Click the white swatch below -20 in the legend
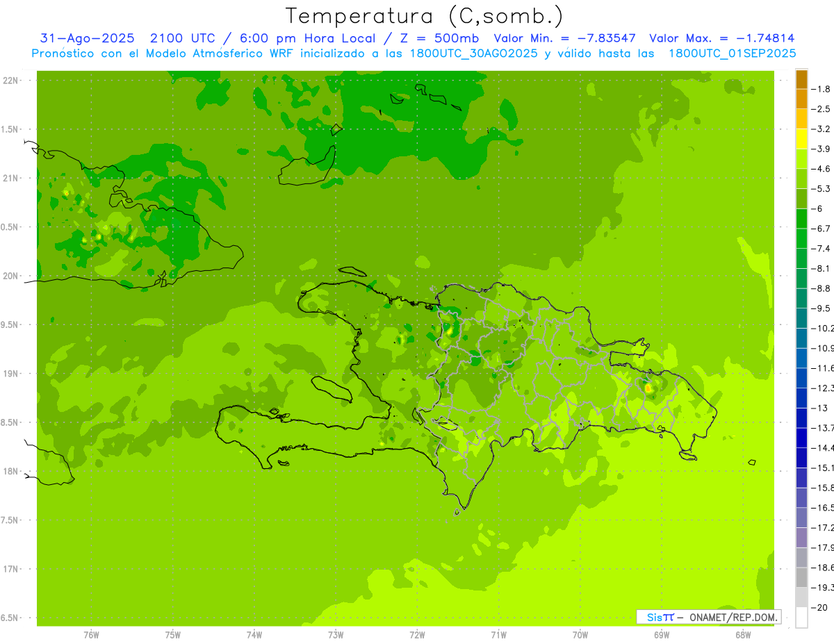This screenshot has width=834, height=644. (801, 617)
